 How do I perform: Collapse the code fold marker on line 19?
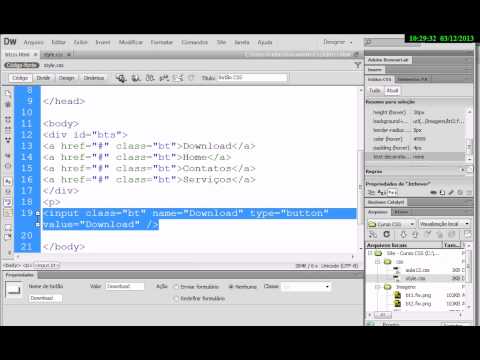tap(38, 213)
